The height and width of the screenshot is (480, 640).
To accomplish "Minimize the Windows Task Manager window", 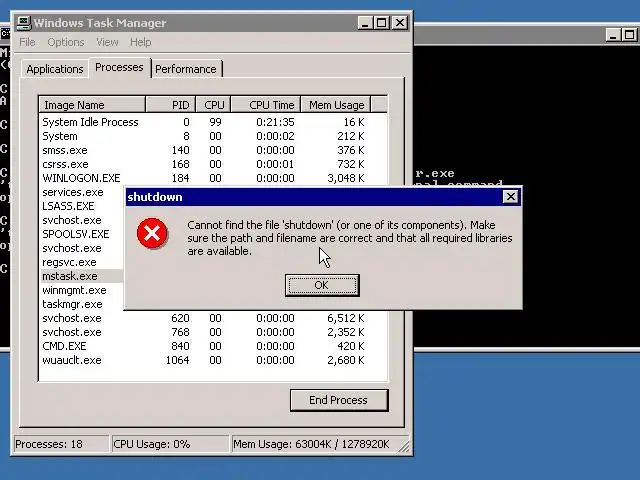I will click(365, 23).
